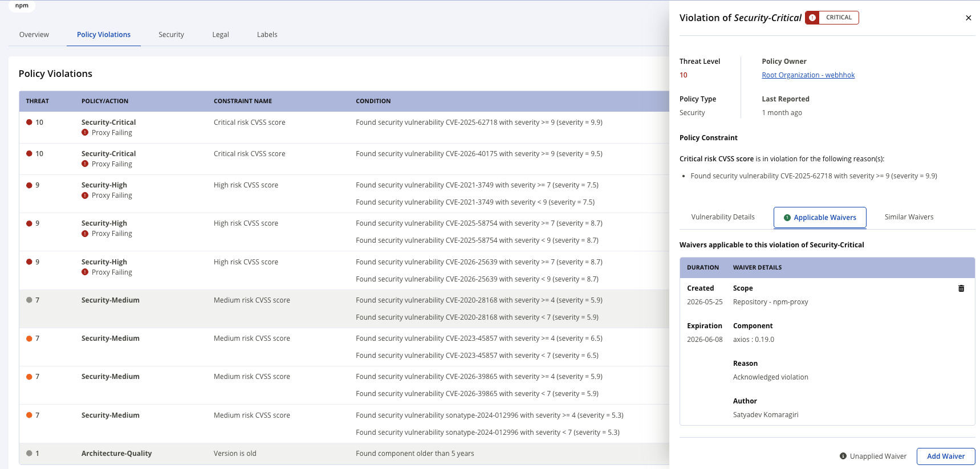Screen dimensions: 980x469
Task: Click 'Version is old' constraint cell
Action: [235, 454]
